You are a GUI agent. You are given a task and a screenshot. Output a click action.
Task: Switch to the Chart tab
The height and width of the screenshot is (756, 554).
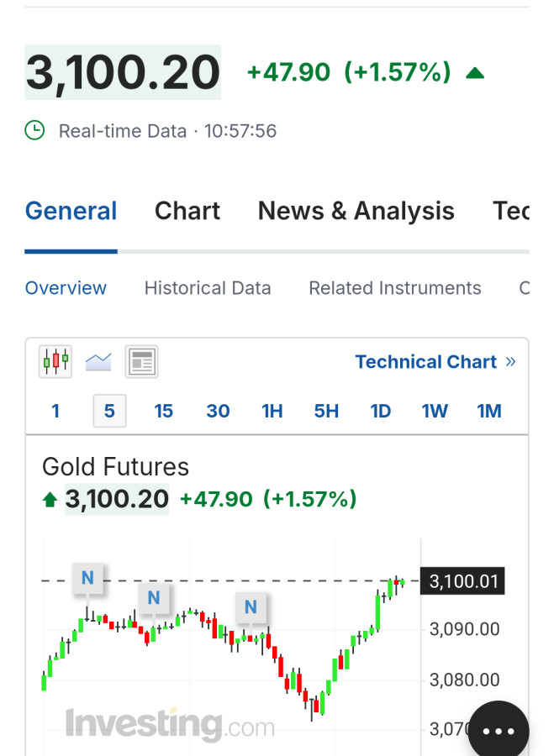pyautogui.click(x=187, y=211)
